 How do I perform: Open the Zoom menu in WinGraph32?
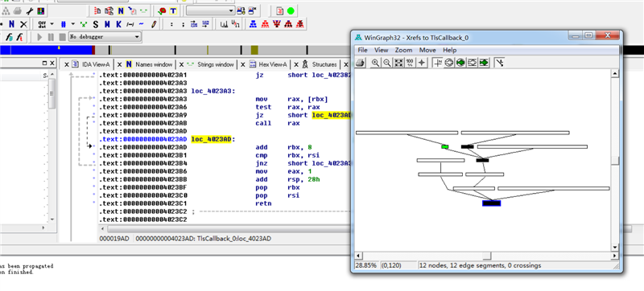click(x=404, y=50)
